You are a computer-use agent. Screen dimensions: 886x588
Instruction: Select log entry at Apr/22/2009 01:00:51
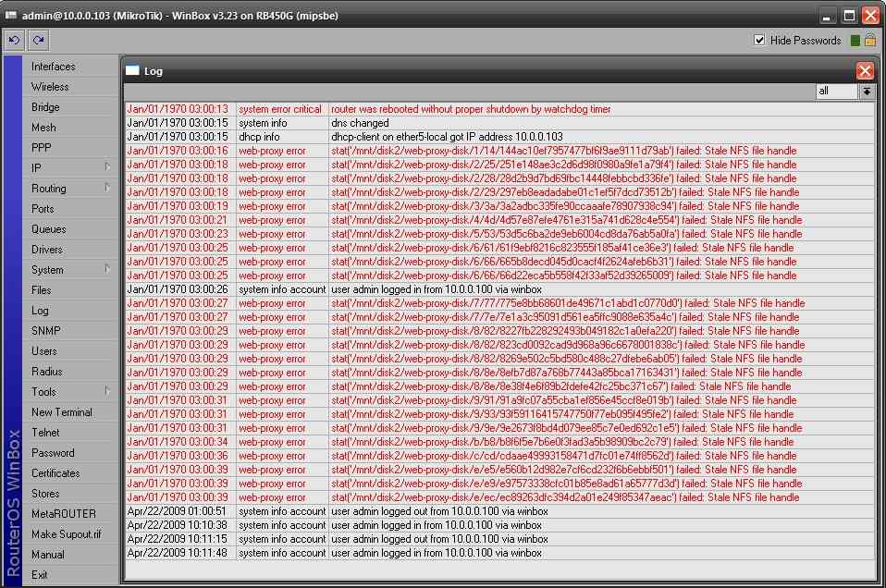pos(499,511)
